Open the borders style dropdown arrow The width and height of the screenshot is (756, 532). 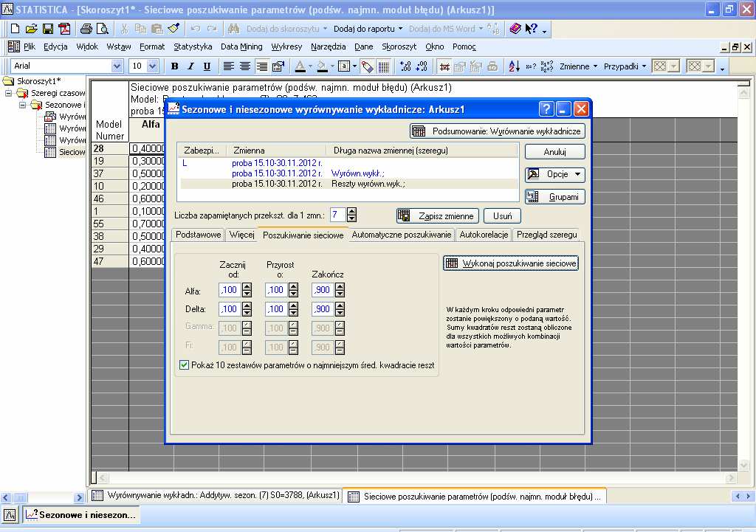[354, 66]
